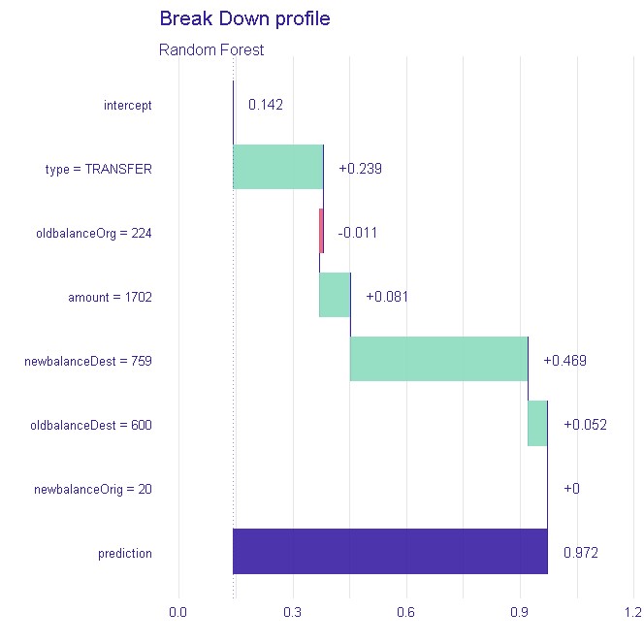Click the green type = TRANSFER bar

coord(278,167)
